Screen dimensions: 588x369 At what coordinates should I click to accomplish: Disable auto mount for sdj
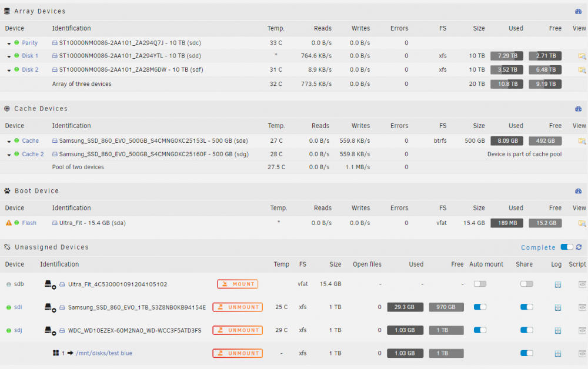(x=480, y=330)
